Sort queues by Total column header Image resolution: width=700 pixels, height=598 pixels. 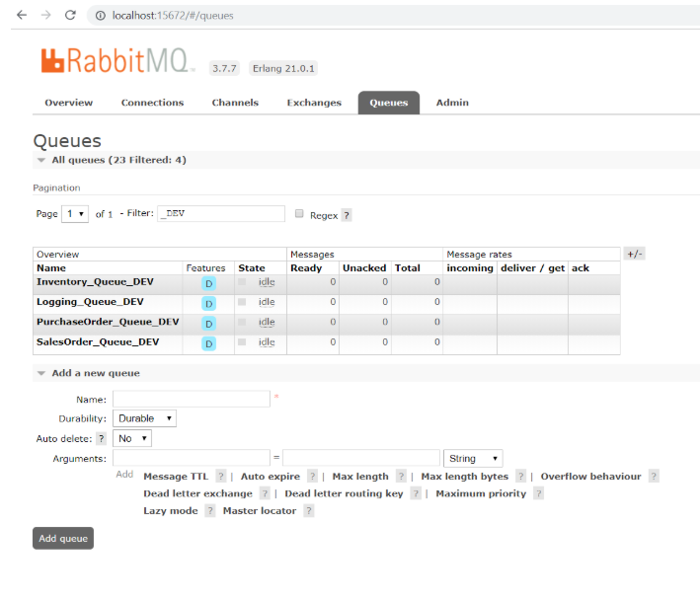coord(408,267)
